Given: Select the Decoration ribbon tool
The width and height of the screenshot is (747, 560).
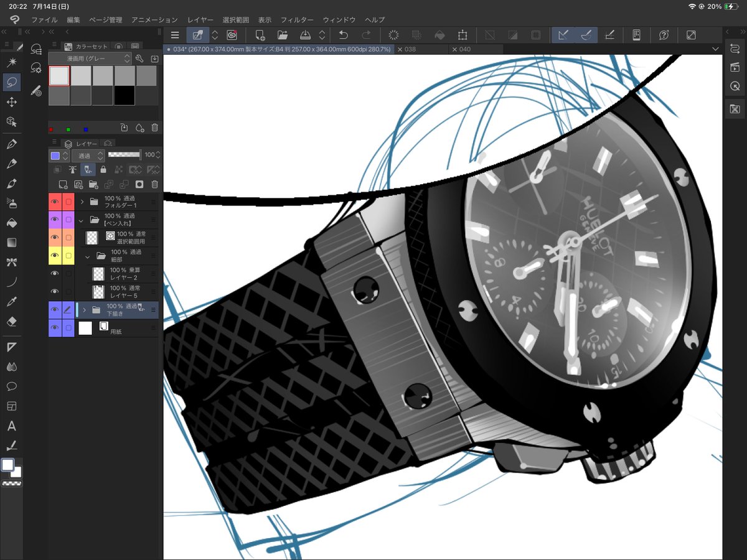Looking at the screenshot, I should (x=11, y=262).
